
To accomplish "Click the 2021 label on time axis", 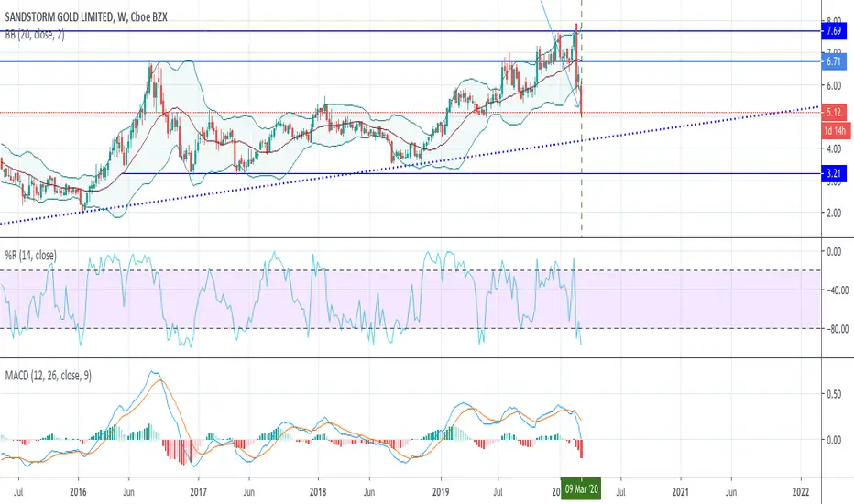I will pyautogui.click(x=680, y=492).
